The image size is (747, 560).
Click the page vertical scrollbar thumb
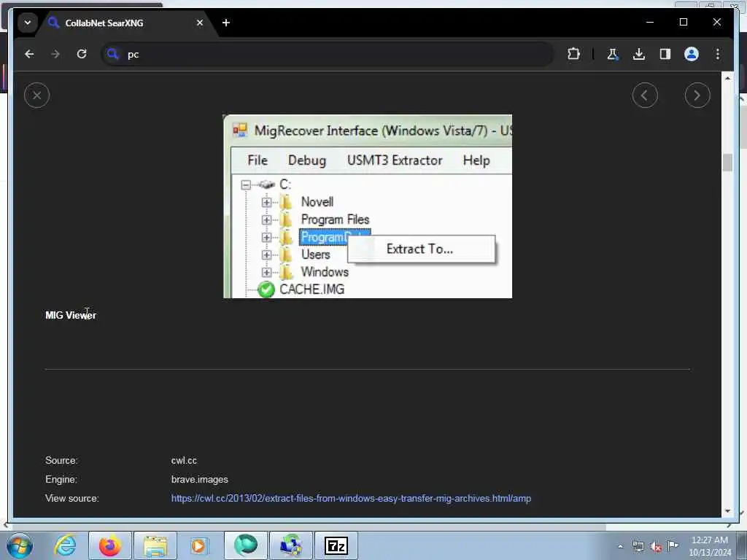(x=727, y=163)
